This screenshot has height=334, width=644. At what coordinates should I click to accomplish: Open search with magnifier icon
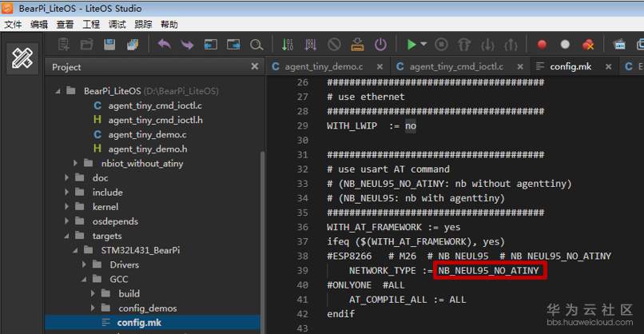256,45
